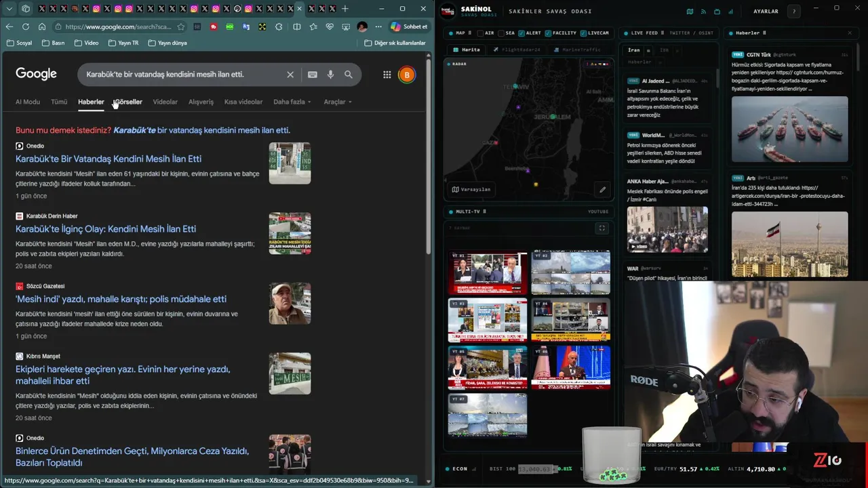868x488 pixels.
Task: Open the Sakinol map view icon
Action: pyautogui.click(x=690, y=12)
